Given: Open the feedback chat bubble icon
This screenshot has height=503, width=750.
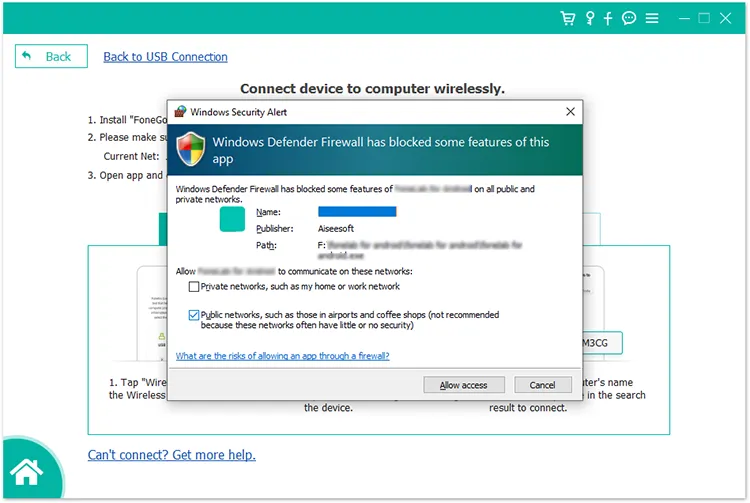Looking at the screenshot, I should pos(629,18).
